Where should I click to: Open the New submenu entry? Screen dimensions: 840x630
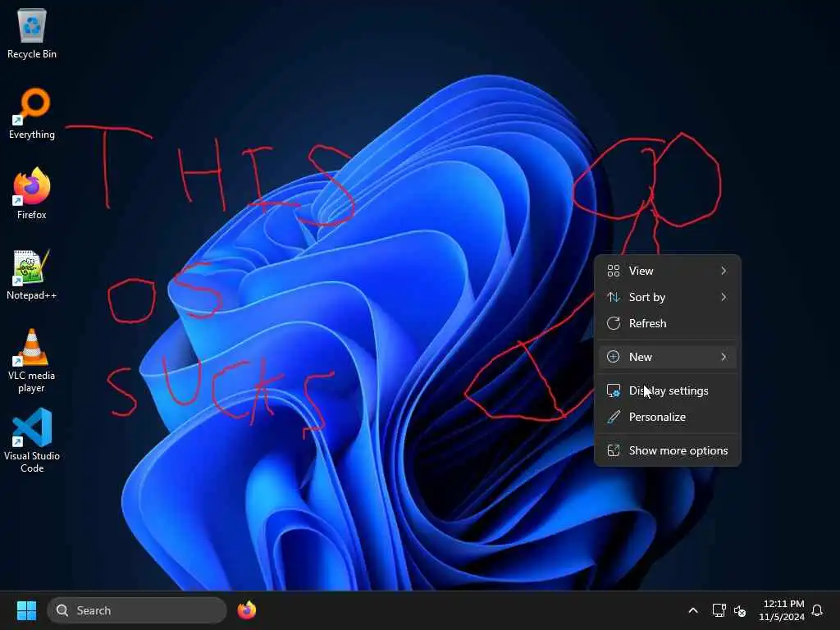pyautogui.click(x=668, y=357)
